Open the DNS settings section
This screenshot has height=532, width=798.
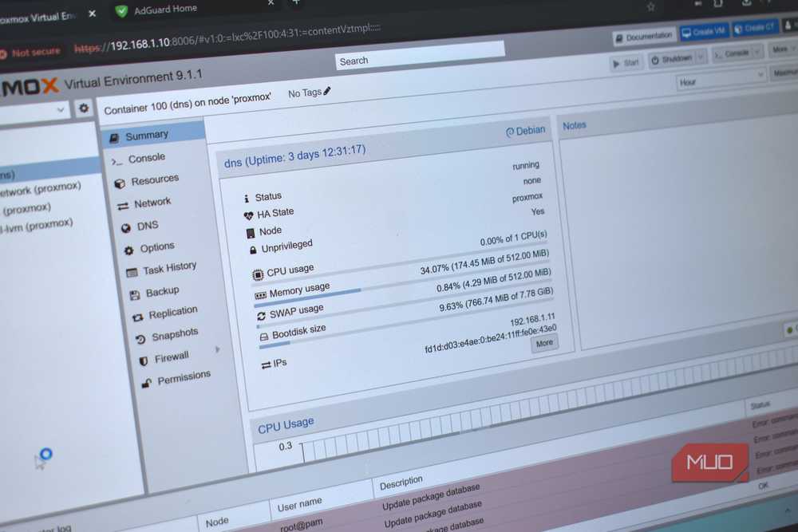coord(147,225)
